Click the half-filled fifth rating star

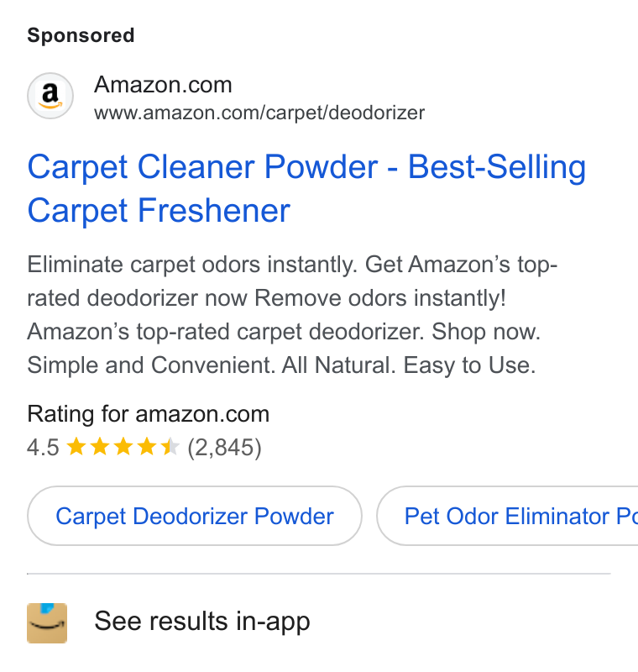[x=170, y=446]
